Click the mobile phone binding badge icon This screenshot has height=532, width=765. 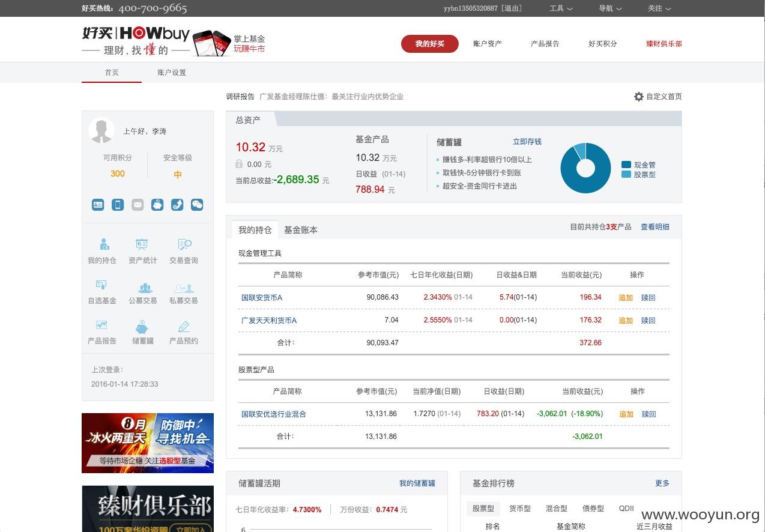[x=118, y=205]
